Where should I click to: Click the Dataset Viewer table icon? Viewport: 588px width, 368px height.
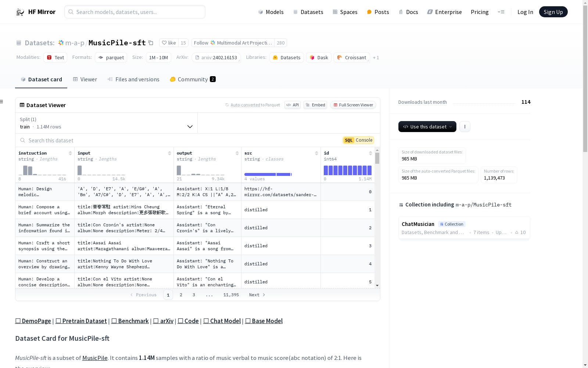pyautogui.click(x=22, y=105)
